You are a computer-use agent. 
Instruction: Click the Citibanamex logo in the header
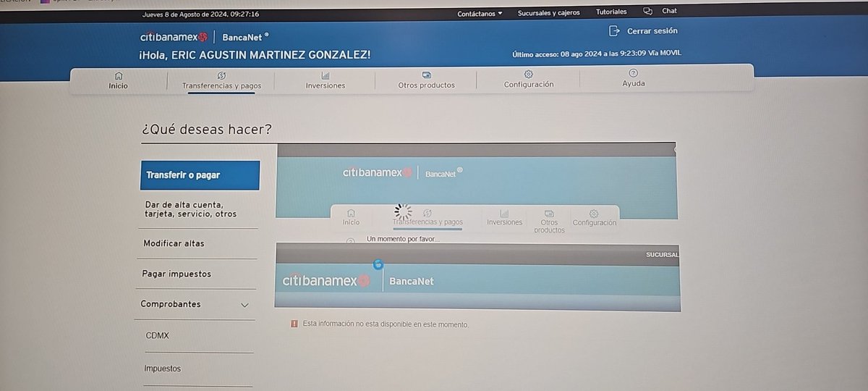pos(174,37)
